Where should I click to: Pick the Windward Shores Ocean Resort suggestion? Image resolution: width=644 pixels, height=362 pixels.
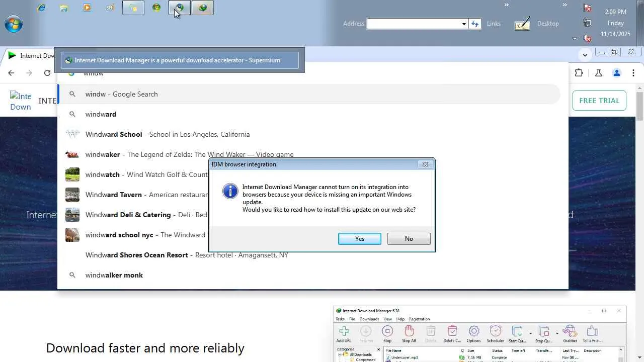pyautogui.click(x=309, y=255)
